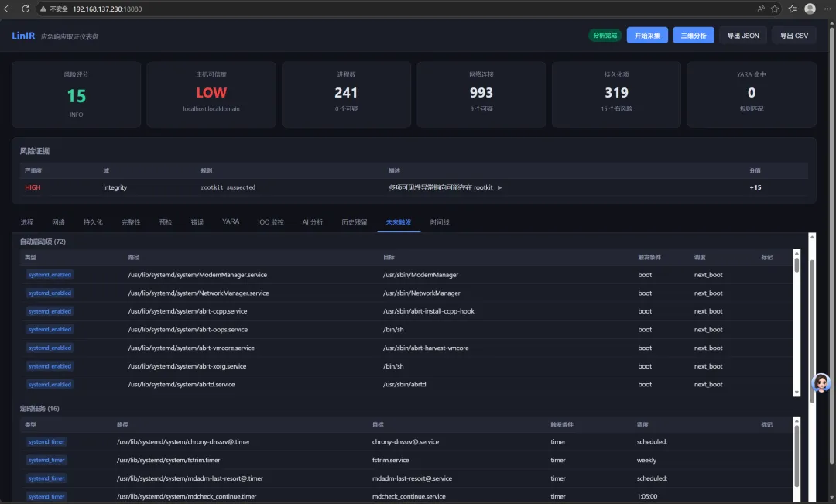Screen dimensions: 836x504
Task: Switch to the 历史残留 tab
Action: point(354,222)
